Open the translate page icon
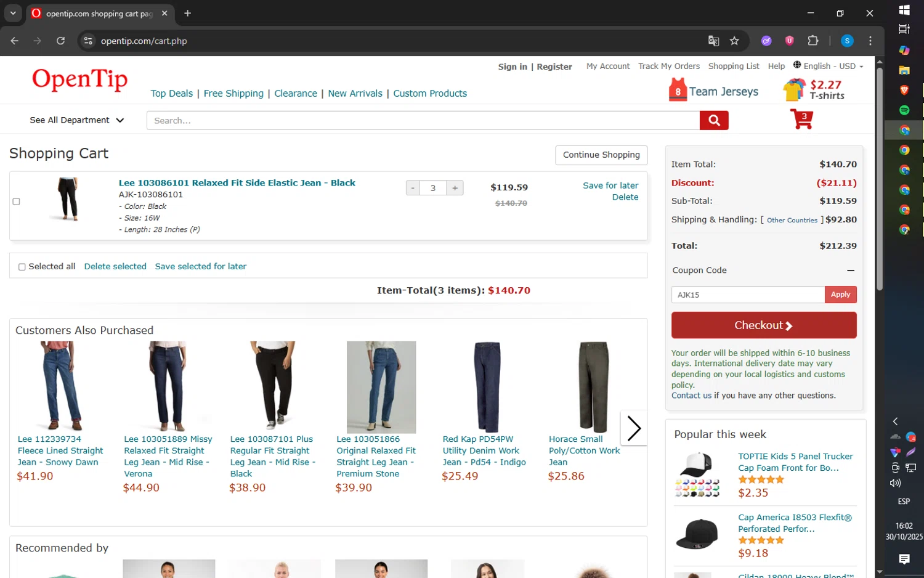Image resolution: width=924 pixels, height=578 pixels. tap(713, 41)
